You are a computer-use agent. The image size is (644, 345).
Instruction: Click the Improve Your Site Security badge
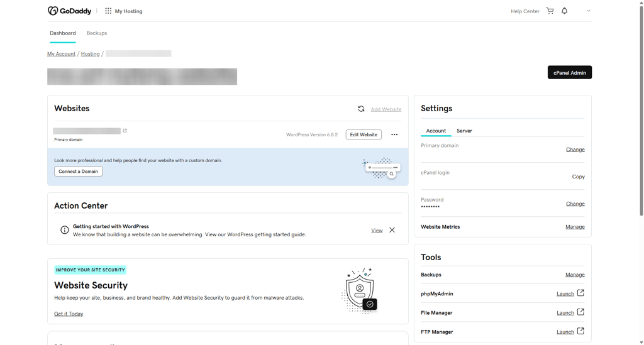[91, 270]
